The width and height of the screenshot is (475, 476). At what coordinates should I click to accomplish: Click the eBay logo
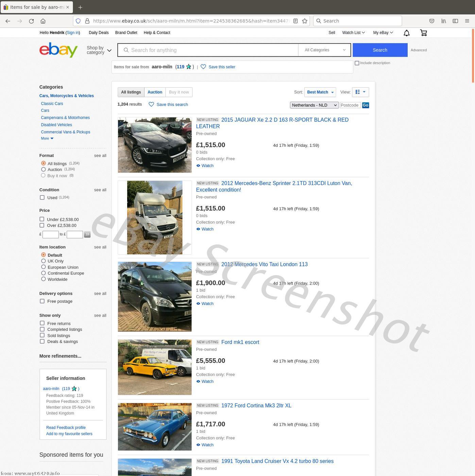(x=58, y=50)
